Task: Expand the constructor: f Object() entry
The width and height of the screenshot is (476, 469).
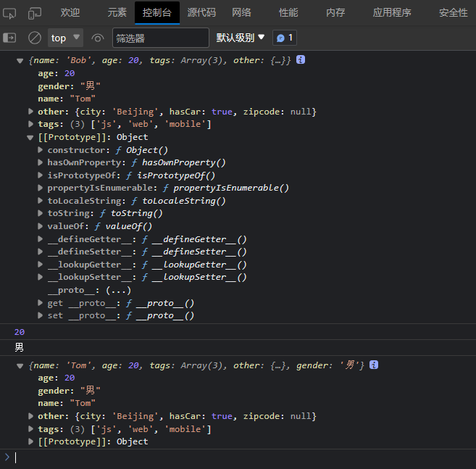Action: (x=40, y=150)
